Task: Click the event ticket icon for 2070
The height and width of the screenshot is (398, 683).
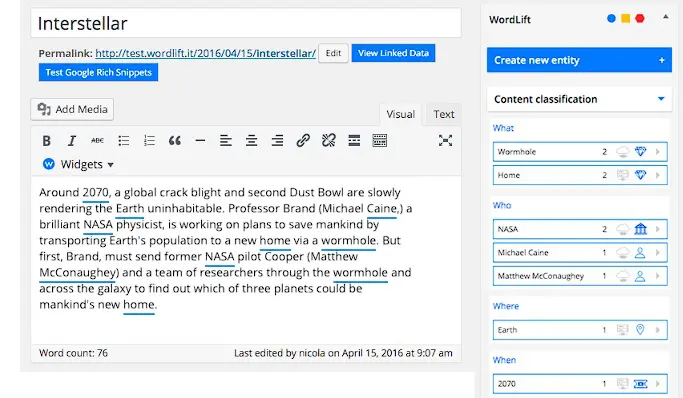Action: click(x=640, y=384)
